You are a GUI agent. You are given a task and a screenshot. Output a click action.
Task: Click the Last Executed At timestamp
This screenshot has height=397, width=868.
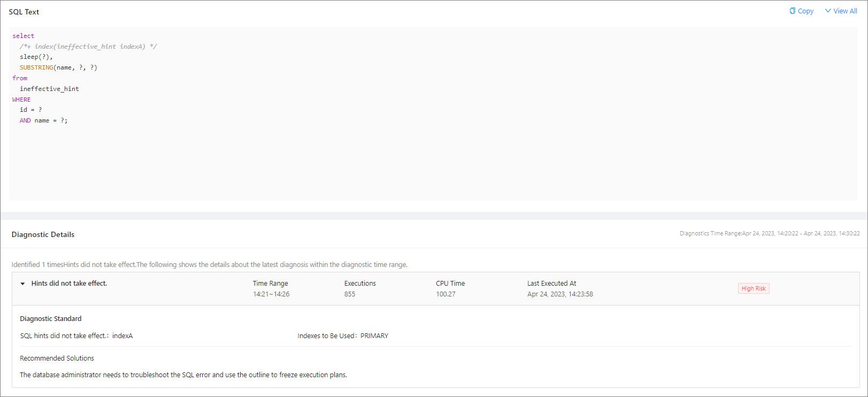[560, 294]
